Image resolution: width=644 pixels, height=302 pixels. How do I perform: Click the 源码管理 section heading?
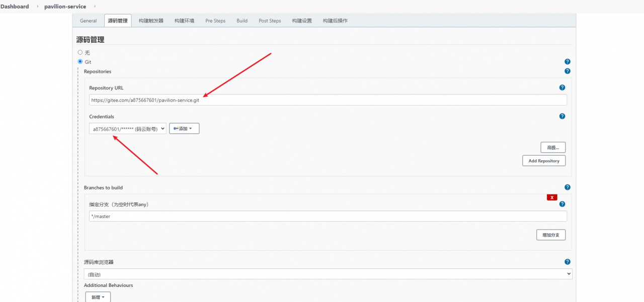(91, 39)
